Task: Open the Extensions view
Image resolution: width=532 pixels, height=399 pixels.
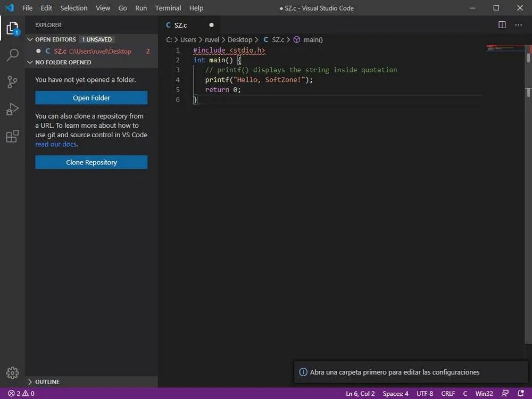Action: [12, 136]
